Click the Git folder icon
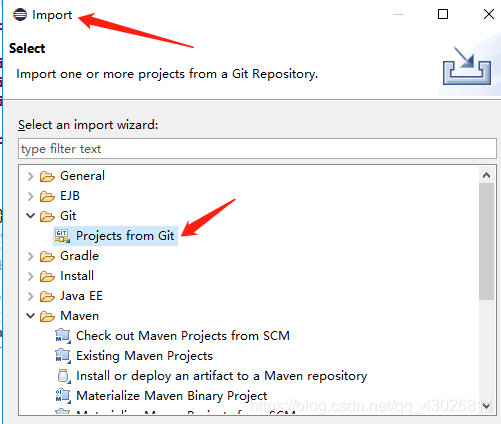This screenshot has width=501, height=424. tap(47, 216)
